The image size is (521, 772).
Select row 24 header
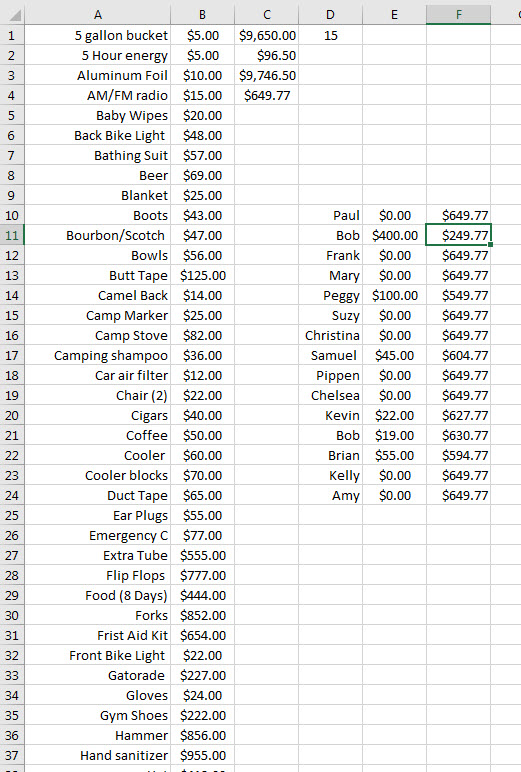pos(12,495)
